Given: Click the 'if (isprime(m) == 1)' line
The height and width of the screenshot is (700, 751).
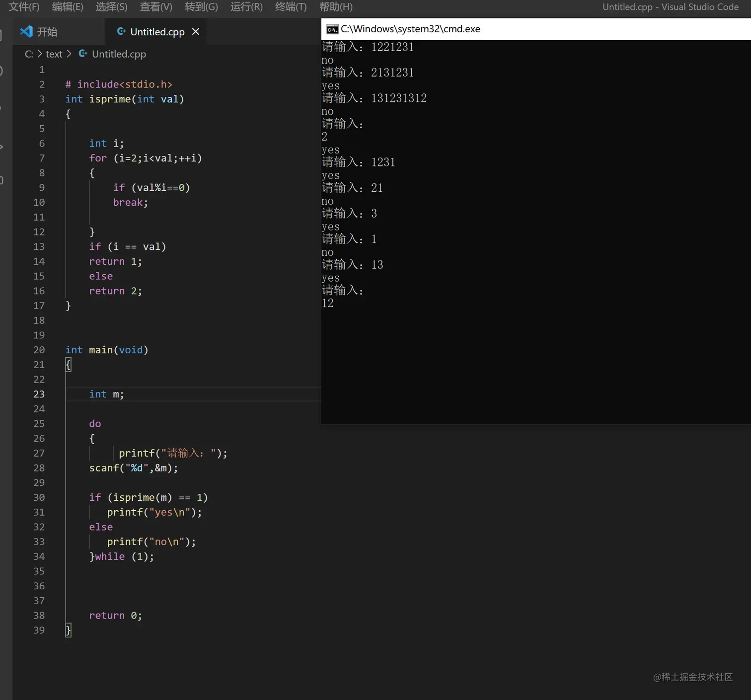Looking at the screenshot, I should pos(149,497).
